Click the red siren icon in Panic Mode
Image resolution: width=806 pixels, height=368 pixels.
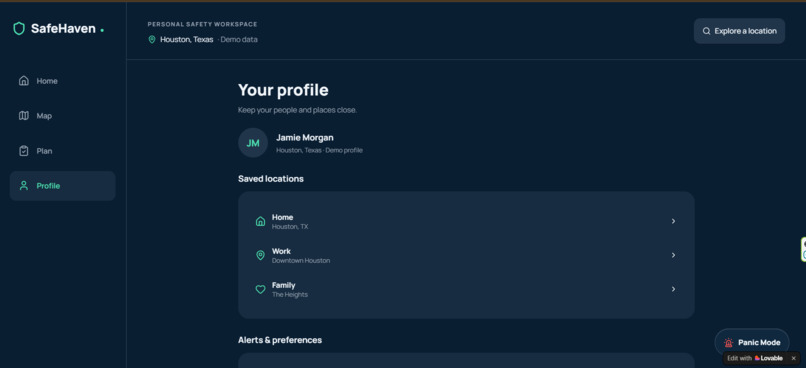point(728,342)
